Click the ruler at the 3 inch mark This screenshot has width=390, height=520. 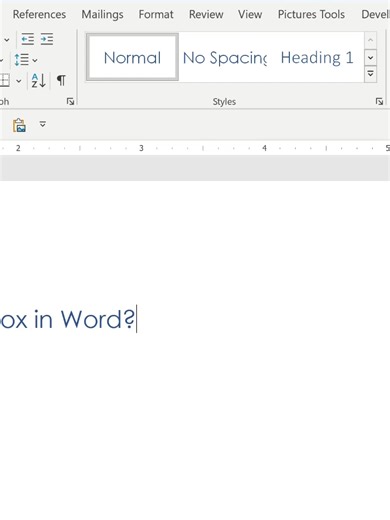tap(141, 148)
